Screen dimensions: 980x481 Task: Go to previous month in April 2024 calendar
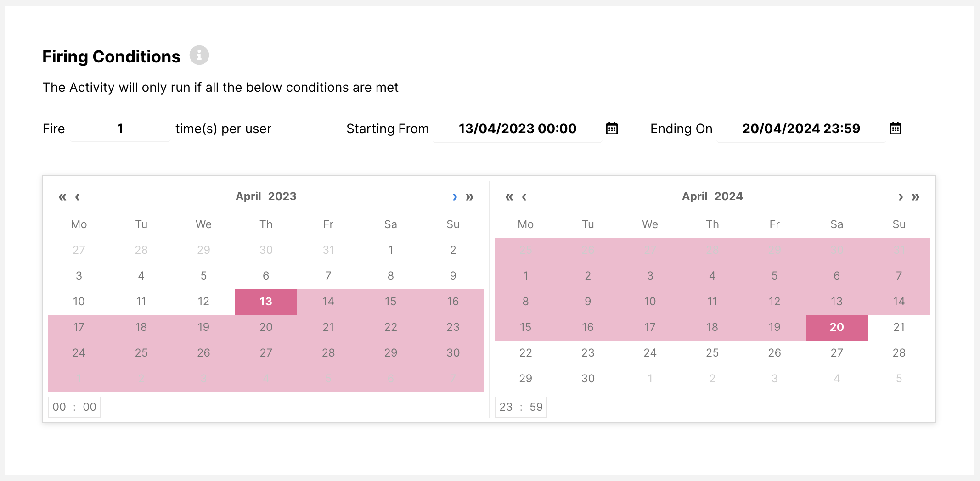coord(524,197)
